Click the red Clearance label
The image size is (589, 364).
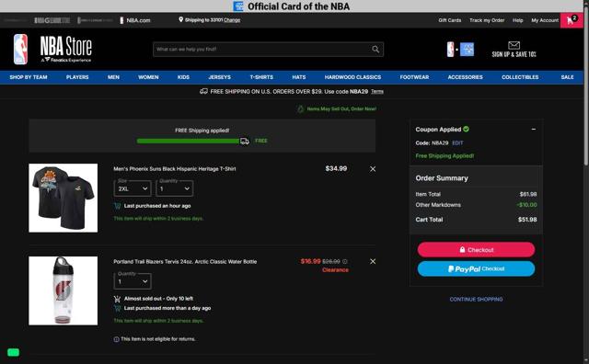point(335,270)
